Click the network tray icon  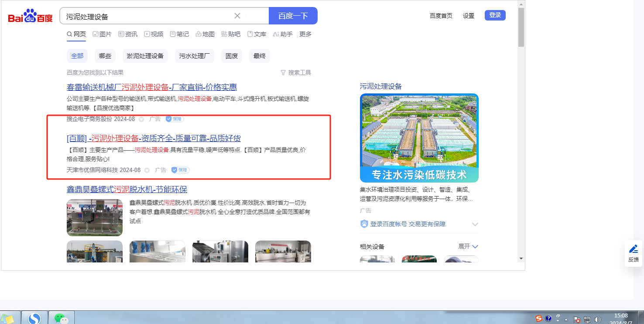[587, 319]
